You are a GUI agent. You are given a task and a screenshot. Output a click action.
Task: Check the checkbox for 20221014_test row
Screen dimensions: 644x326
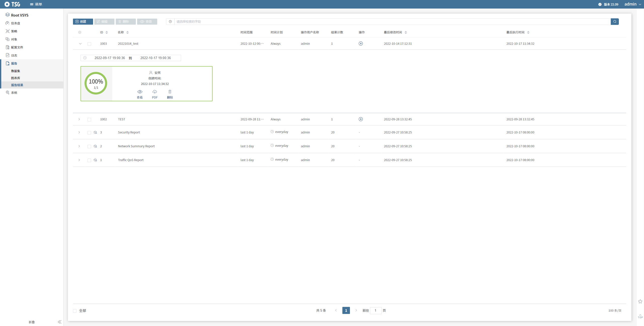tap(89, 44)
